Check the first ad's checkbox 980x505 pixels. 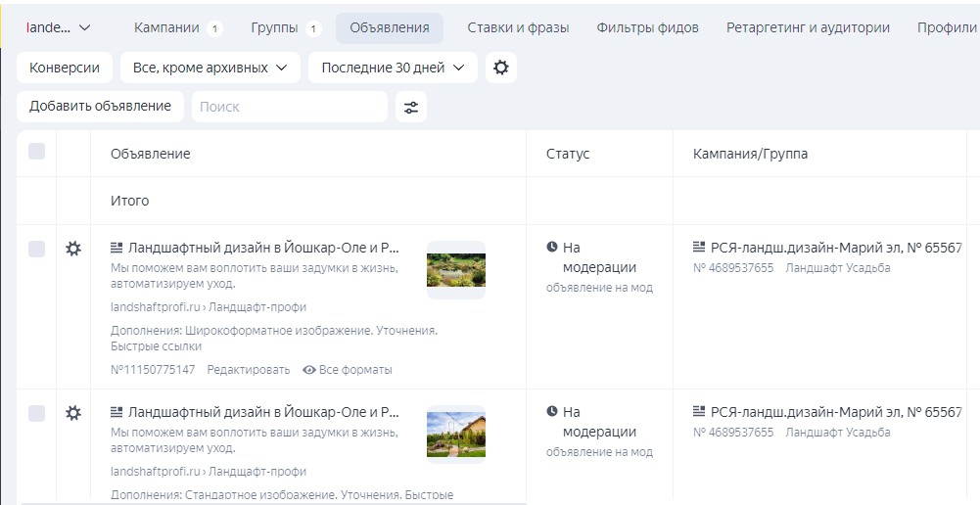point(37,249)
